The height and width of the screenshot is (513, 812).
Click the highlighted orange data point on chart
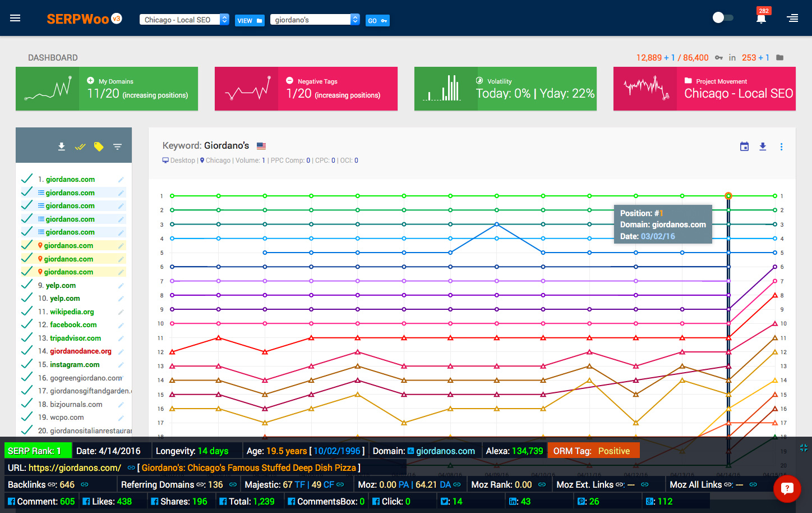click(x=728, y=196)
